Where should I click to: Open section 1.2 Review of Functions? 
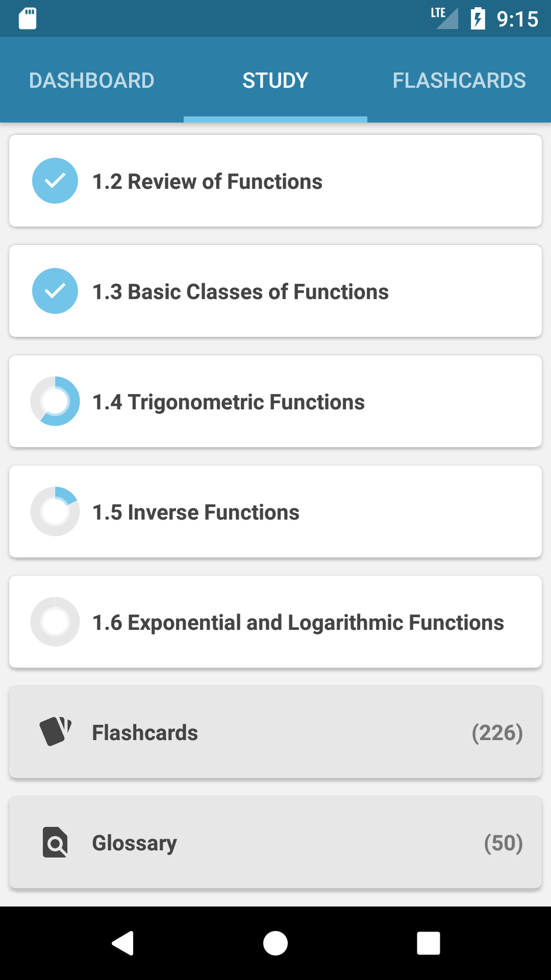275,181
